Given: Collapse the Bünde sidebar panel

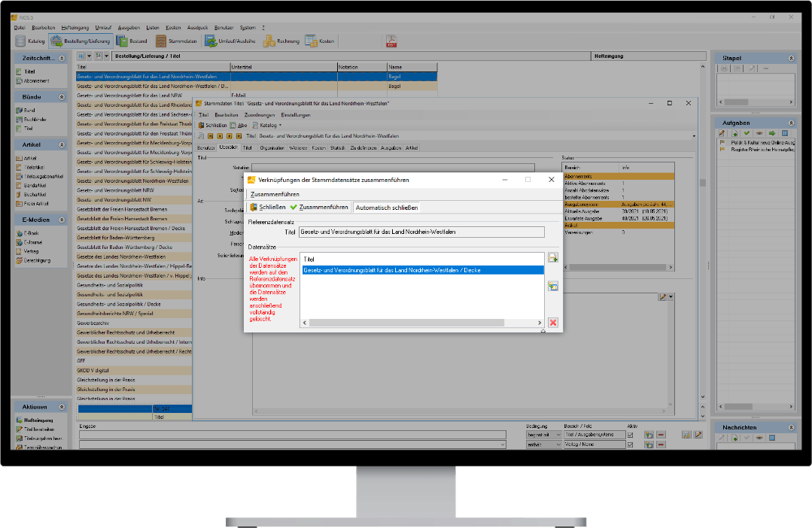Looking at the screenshot, I should pyautogui.click(x=62, y=97).
